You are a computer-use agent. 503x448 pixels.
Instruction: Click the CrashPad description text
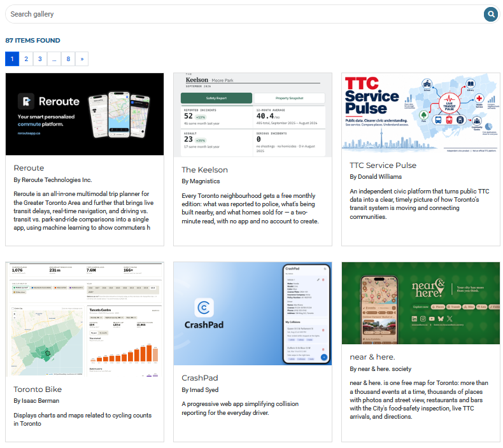click(x=240, y=409)
